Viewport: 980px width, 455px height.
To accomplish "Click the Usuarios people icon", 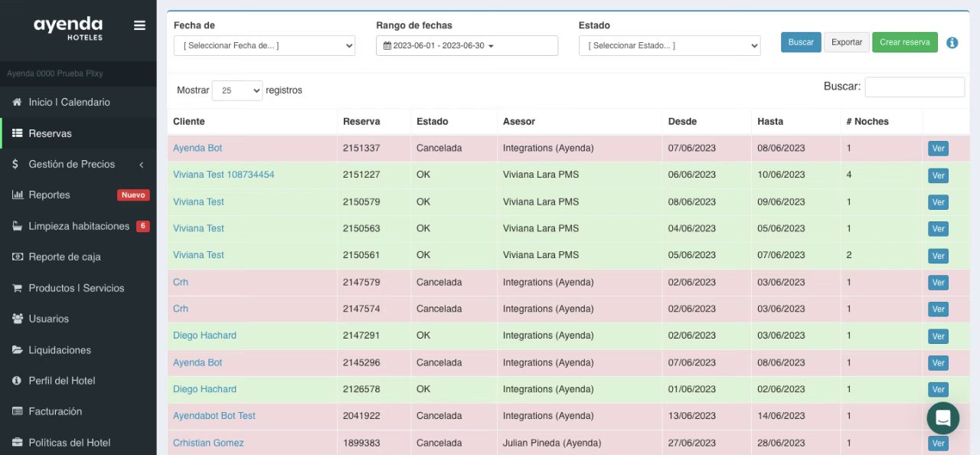I will click(x=17, y=319).
